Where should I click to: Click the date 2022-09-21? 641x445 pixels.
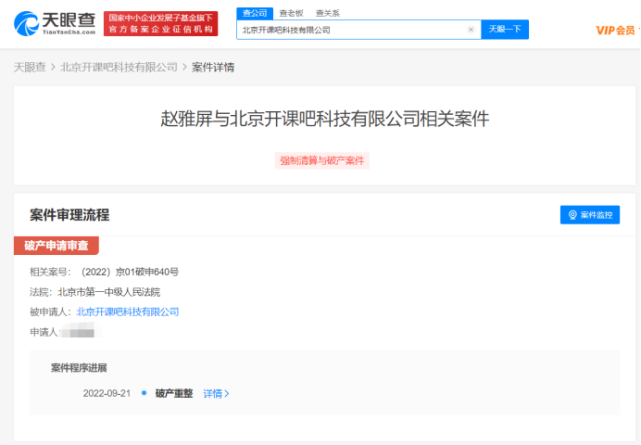point(107,394)
